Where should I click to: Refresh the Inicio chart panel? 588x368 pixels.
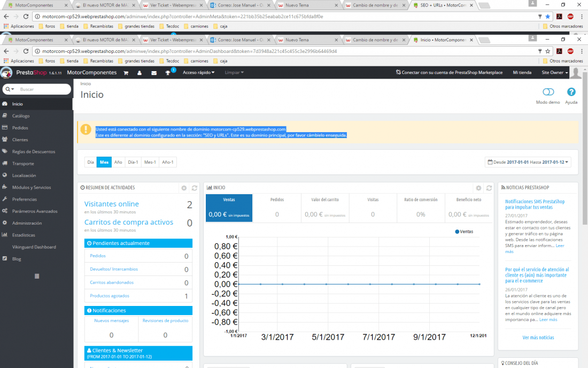tap(489, 188)
